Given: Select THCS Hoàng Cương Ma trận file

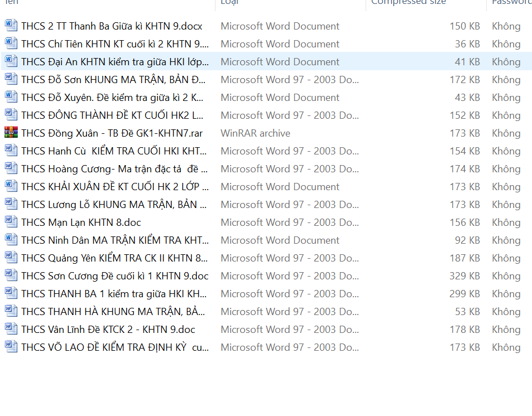Looking at the screenshot, I should [114, 169].
